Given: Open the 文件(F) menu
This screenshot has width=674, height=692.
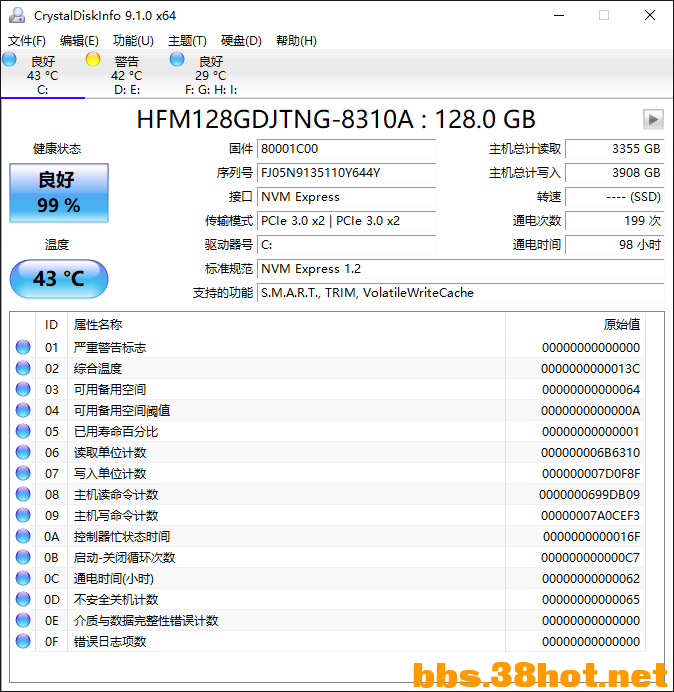Looking at the screenshot, I should click(27, 41).
